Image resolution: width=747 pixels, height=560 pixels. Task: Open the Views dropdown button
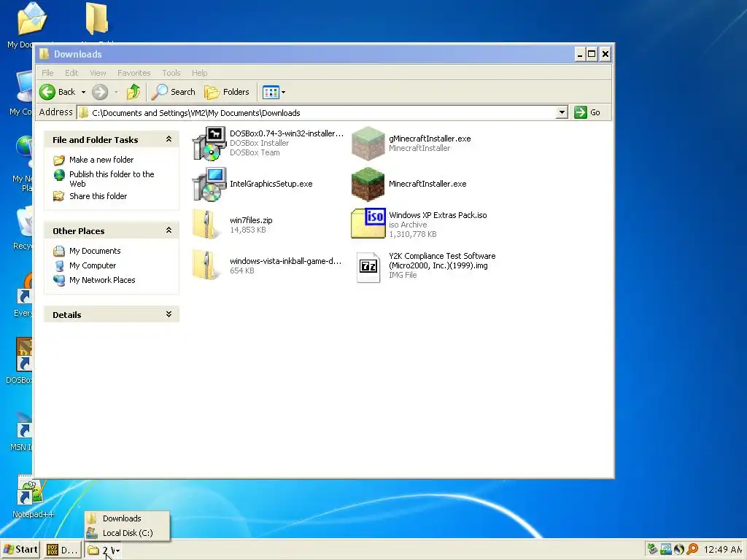coord(274,93)
